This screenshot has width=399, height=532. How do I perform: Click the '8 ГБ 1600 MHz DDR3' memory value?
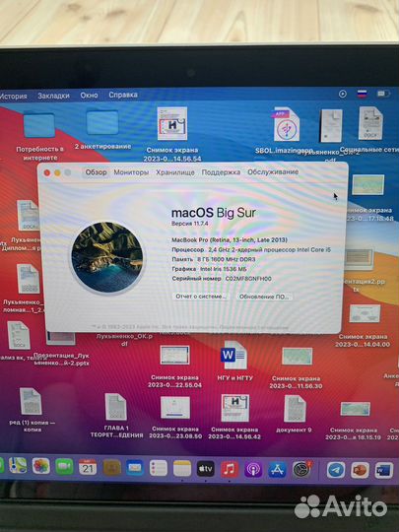click(x=227, y=259)
